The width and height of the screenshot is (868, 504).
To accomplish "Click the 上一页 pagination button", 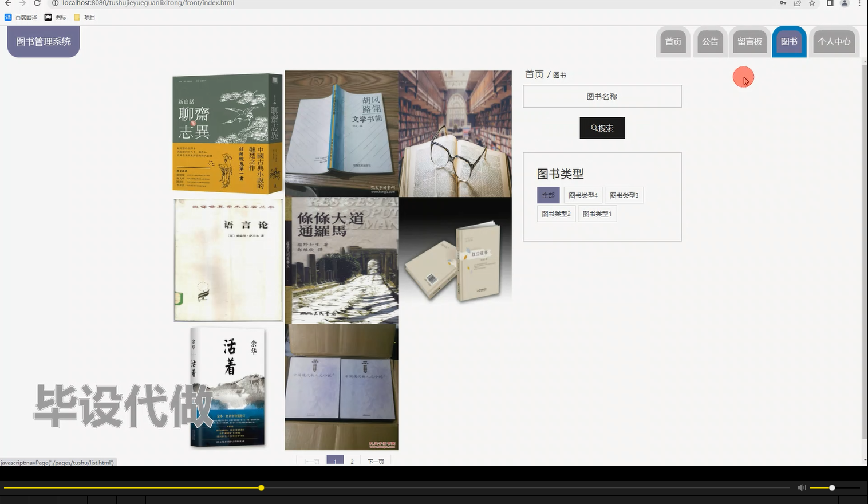I will [x=311, y=461].
